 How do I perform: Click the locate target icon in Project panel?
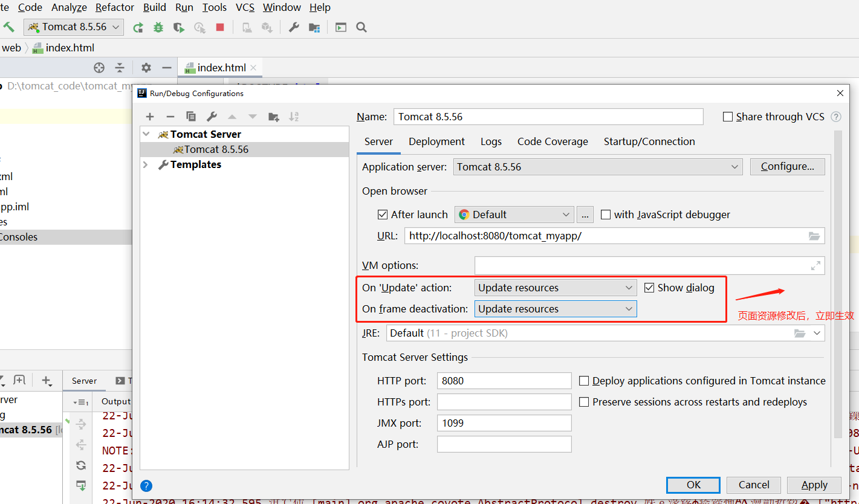99,68
